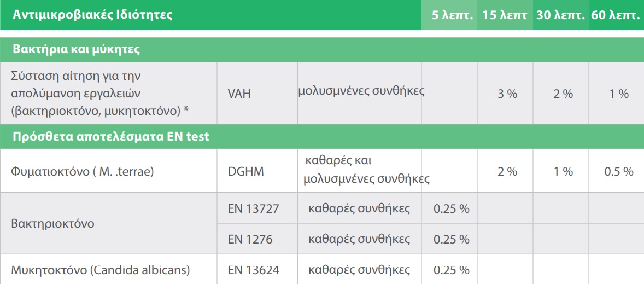The height and width of the screenshot is (284, 644).
Task: Click the Φυματιοκτόνο (M. terrae) row label
Action: pos(83,171)
